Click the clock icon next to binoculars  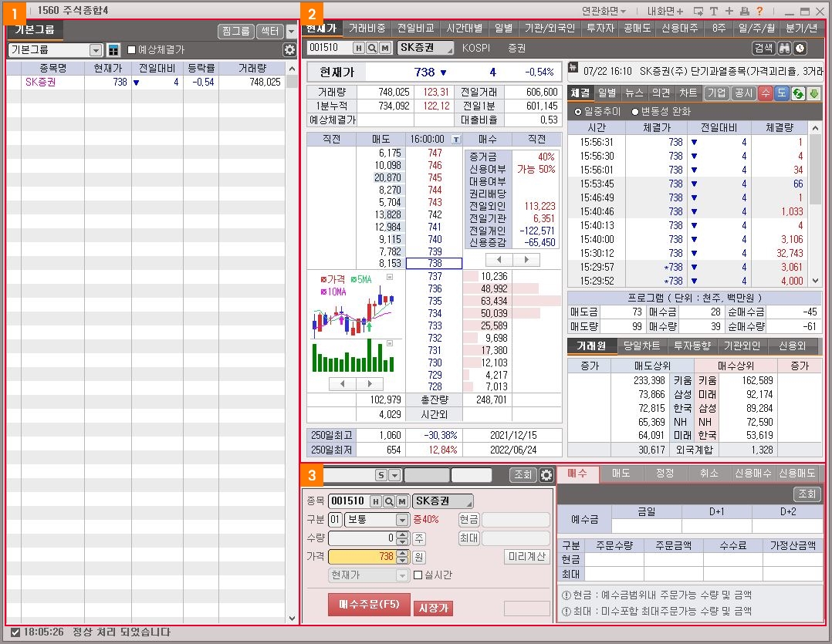coord(800,49)
